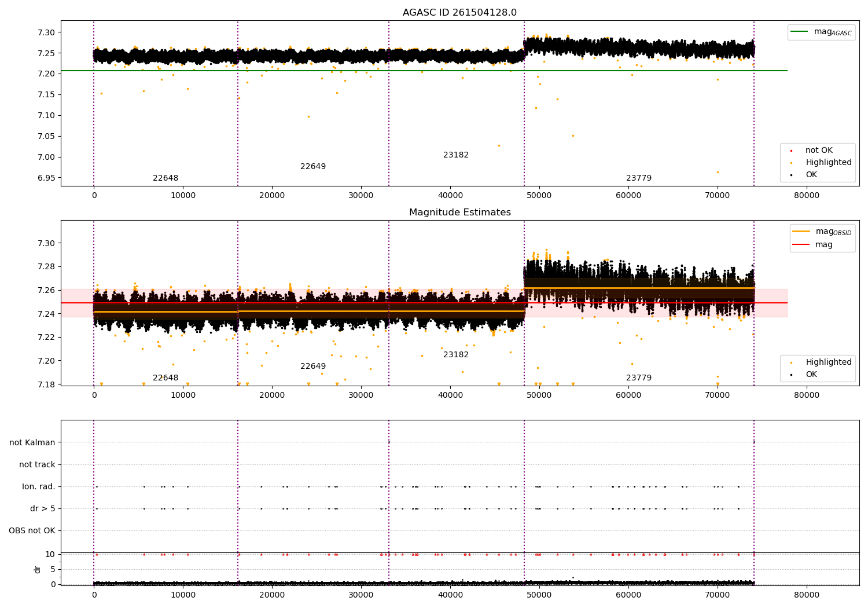Click obsid label 23779 in top plot
Viewport: 868px width, 608px height.
click(x=639, y=178)
